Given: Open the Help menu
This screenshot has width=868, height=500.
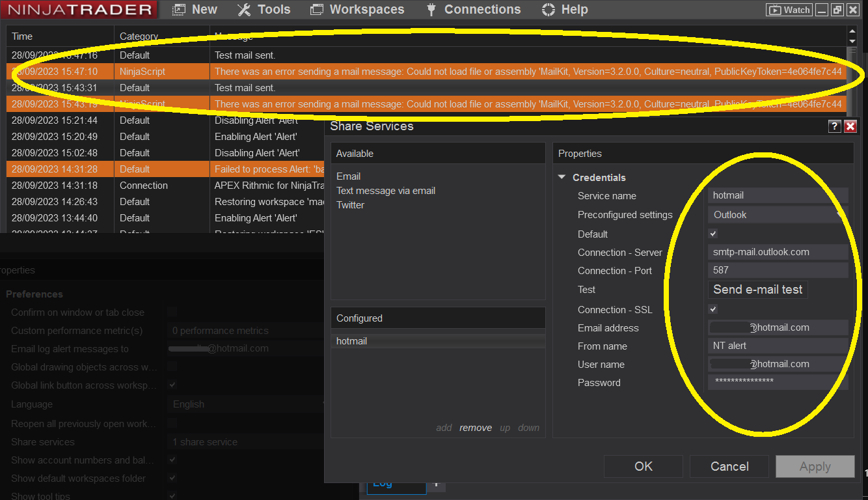Looking at the screenshot, I should click(x=565, y=10).
